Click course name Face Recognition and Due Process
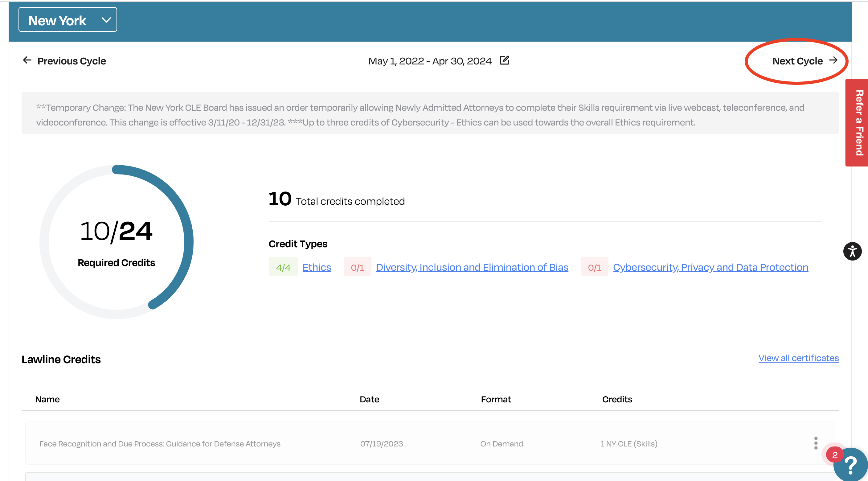This screenshot has height=481, width=868. click(160, 444)
